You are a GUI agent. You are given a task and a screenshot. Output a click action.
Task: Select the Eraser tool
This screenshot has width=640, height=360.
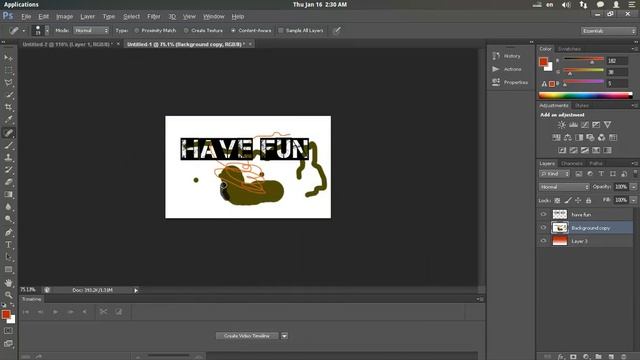point(8,182)
